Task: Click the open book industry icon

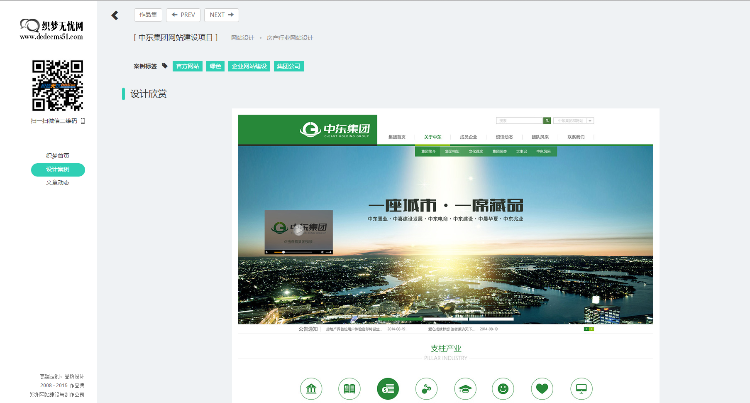Action: 349,388
